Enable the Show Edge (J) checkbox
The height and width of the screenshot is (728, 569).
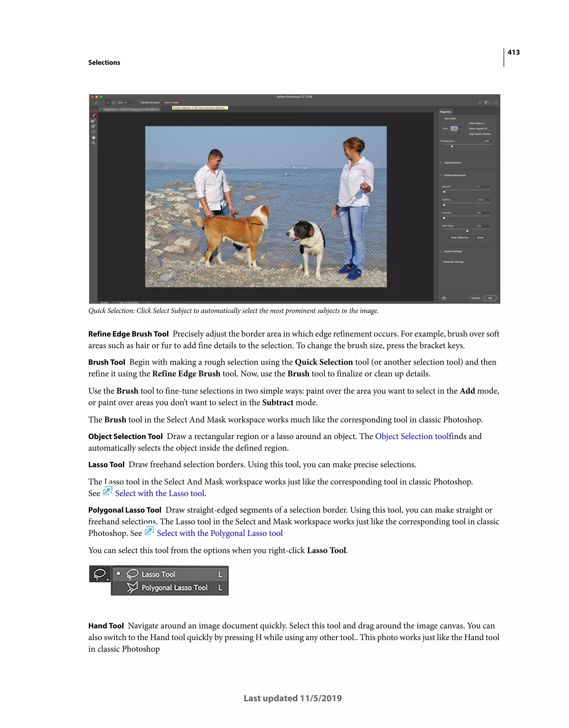pyautogui.click(x=467, y=123)
